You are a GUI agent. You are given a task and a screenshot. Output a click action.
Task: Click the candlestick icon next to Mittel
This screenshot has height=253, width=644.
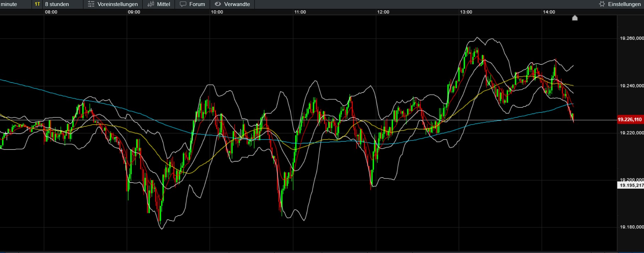pos(151,4)
